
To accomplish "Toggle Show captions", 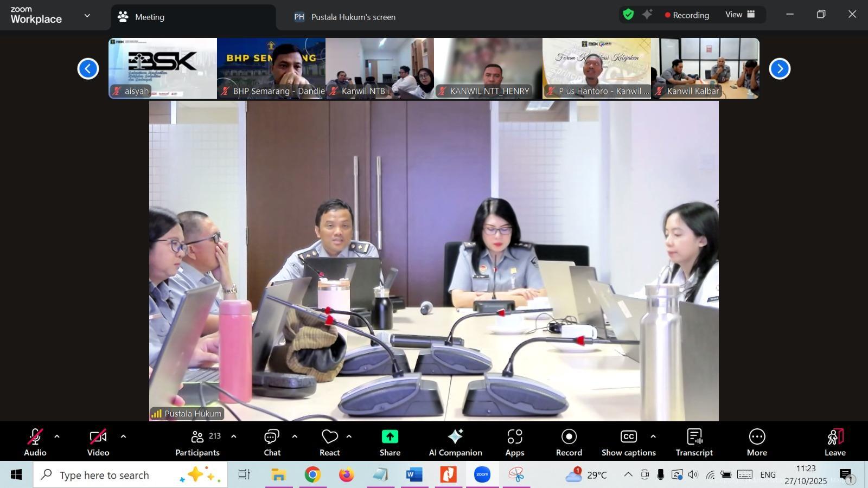I will [x=628, y=442].
